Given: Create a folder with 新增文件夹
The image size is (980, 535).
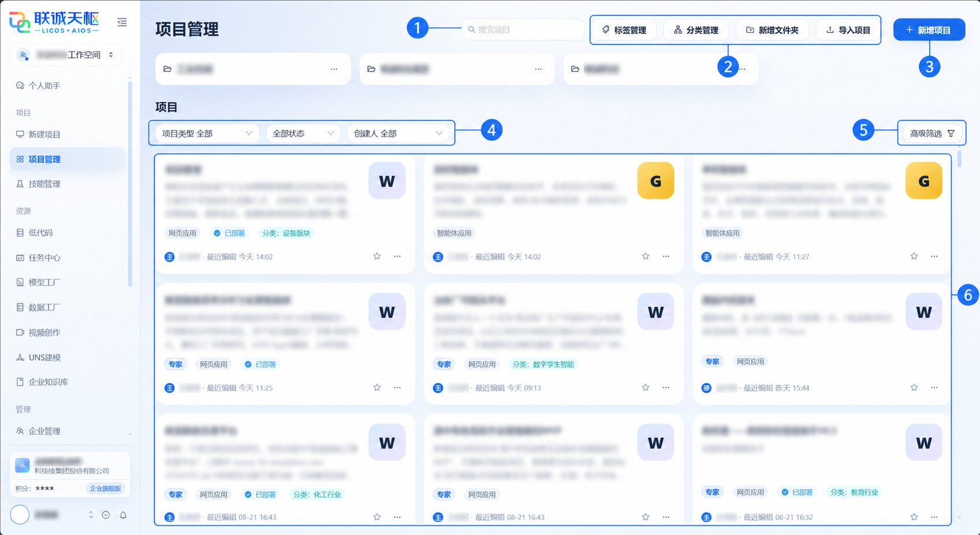Looking at the screenshot, I should click(x=772, y=30).
